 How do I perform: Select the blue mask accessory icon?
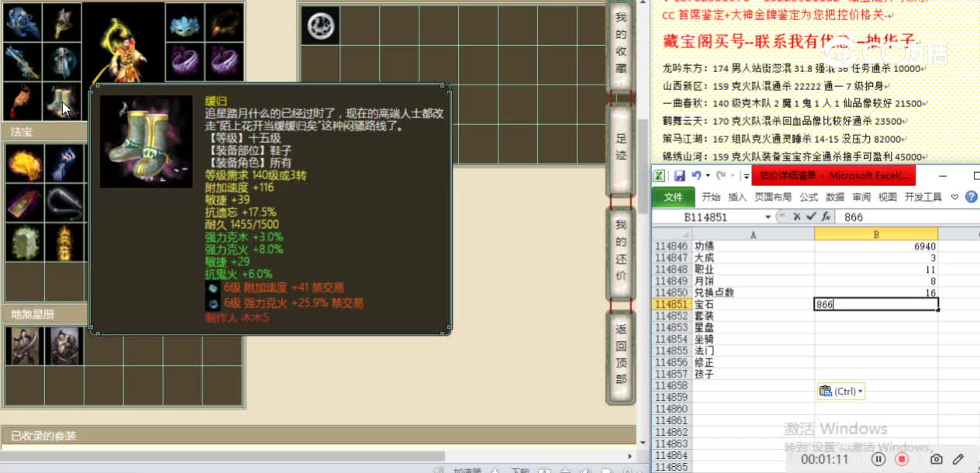(185, 21)
